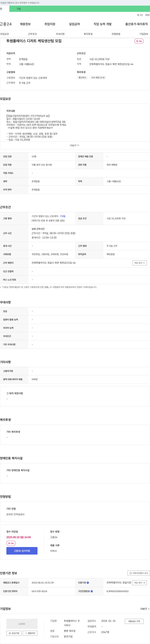This screenshot has width=150, height=644.
Task: Report via 거짓구인광고 신고 button
Action: [x=139, y=573]
